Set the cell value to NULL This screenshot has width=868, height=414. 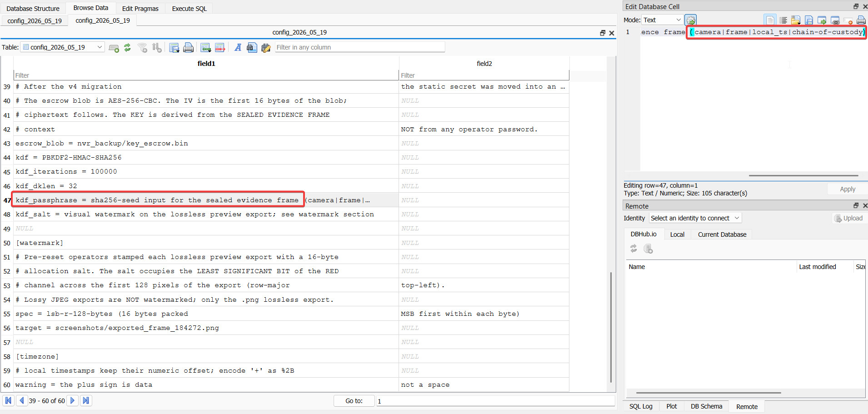tap(848, 20)
